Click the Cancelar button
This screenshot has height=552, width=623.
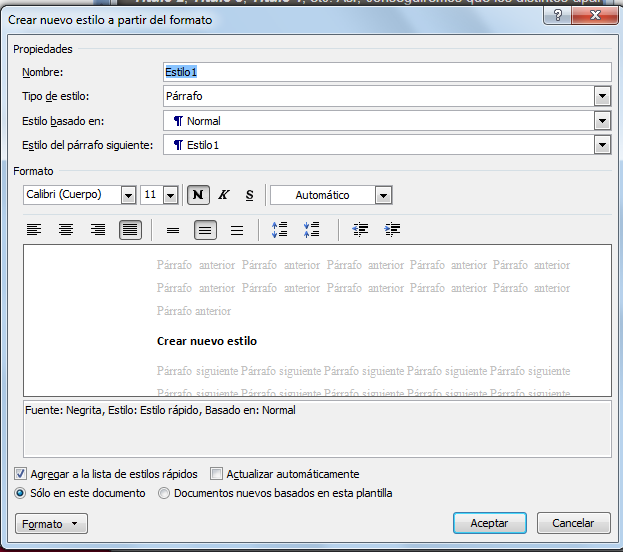[573, 523]
